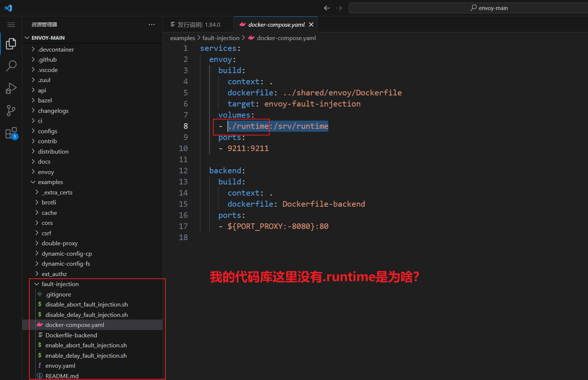Image resolution: width=588 pixels, height=380 pixels.
Task: Click Dockerfile-backend value on line 15
Action: [323, 204]
